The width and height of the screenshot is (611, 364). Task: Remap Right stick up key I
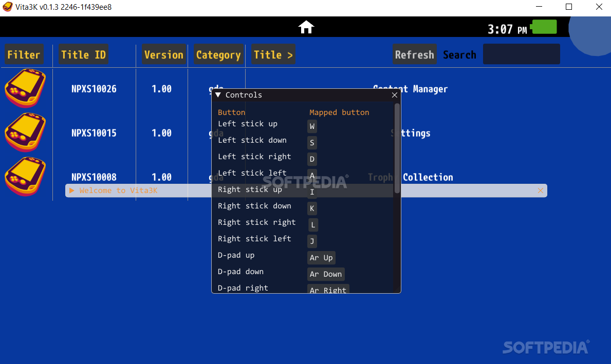(x=312, y=192)
